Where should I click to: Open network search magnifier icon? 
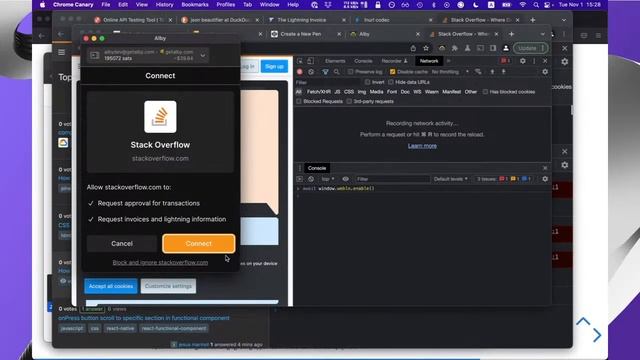(x=336, y=72)
